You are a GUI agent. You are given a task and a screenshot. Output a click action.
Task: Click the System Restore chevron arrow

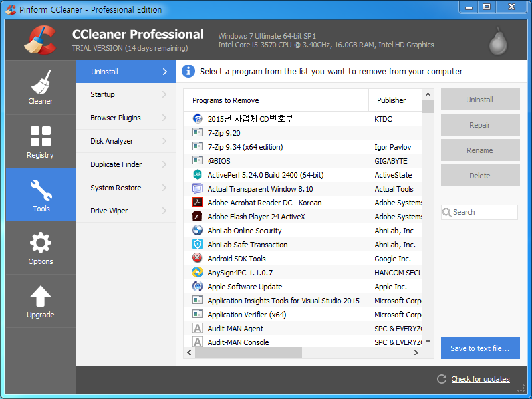[164, 188]
